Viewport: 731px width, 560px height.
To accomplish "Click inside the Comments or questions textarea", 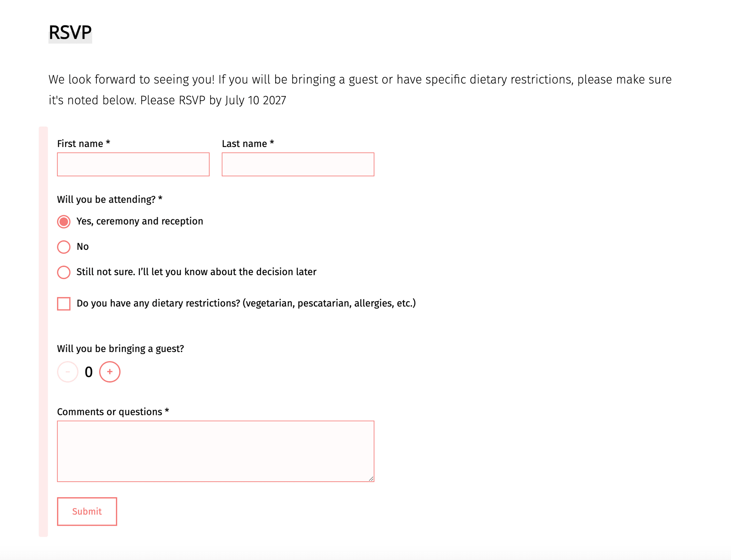I will click(x=215, y=451).
